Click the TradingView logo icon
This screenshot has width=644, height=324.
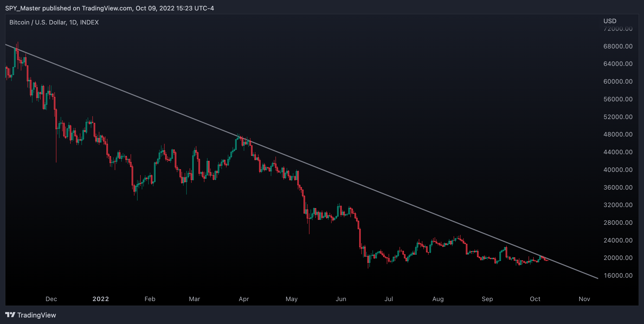coord(10,315)
